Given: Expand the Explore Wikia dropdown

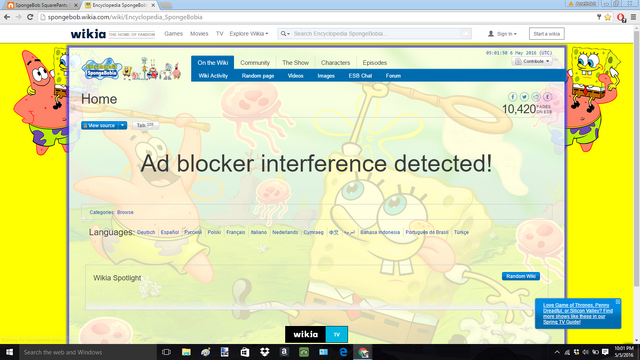Looking at the screenshot, I should coord(249,33).
